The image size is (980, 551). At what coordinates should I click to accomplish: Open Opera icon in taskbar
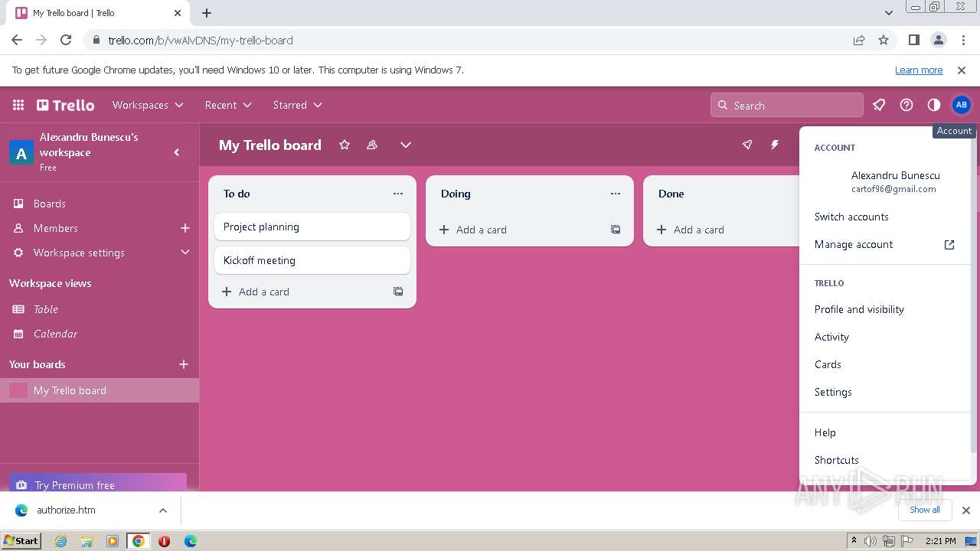point(164,541)
